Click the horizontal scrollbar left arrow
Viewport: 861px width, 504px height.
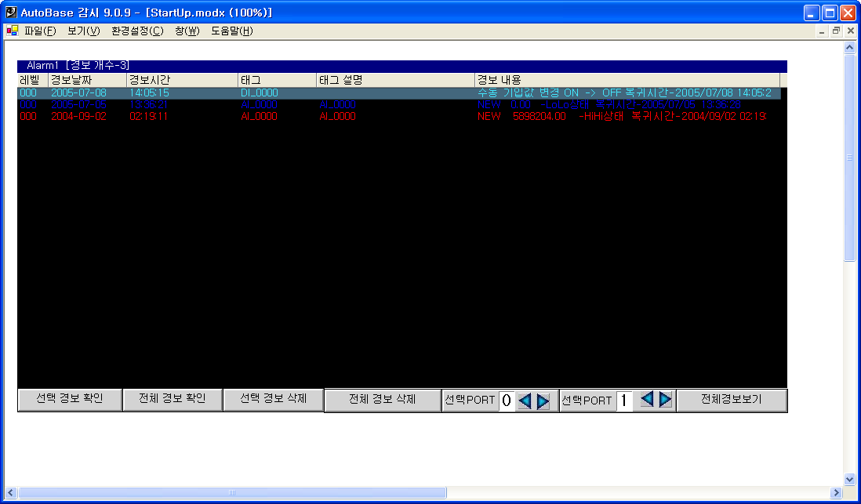[x=10, y=492]
